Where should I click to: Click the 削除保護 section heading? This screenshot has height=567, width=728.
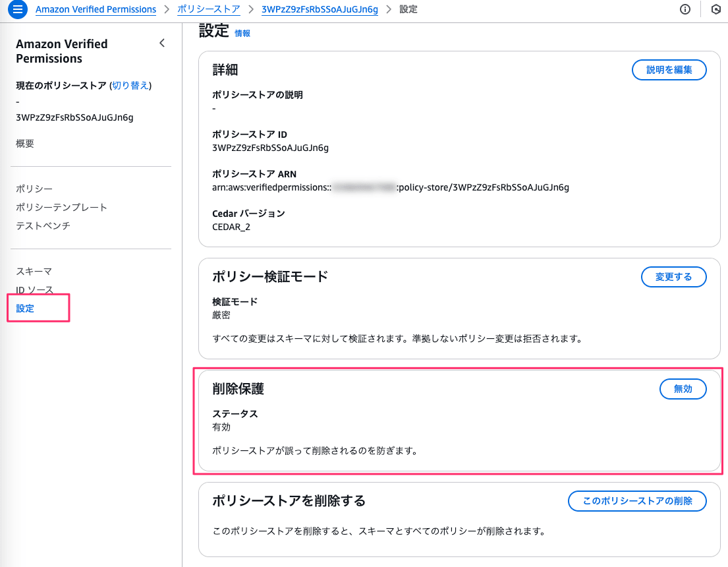click(238, 388)
